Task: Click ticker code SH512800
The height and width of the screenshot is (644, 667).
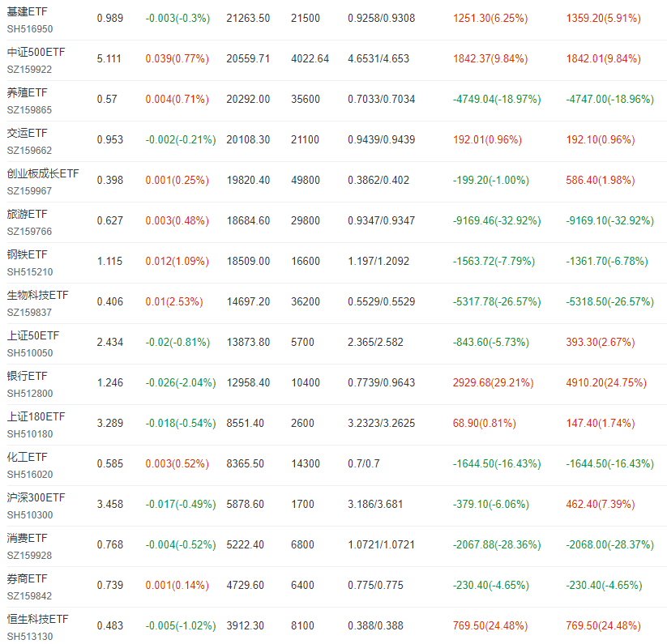Action: click(x=30, y=393)
